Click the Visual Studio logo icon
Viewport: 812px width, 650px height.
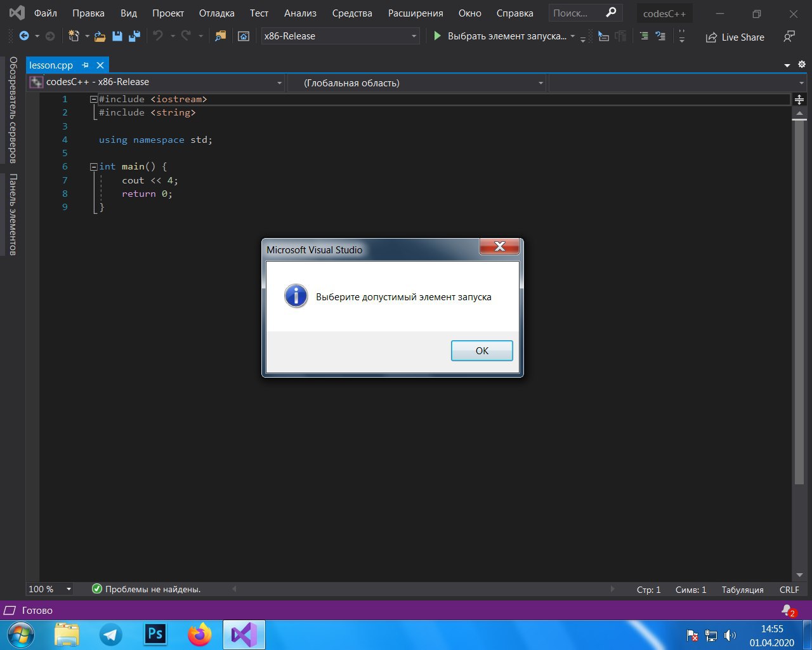17,13
